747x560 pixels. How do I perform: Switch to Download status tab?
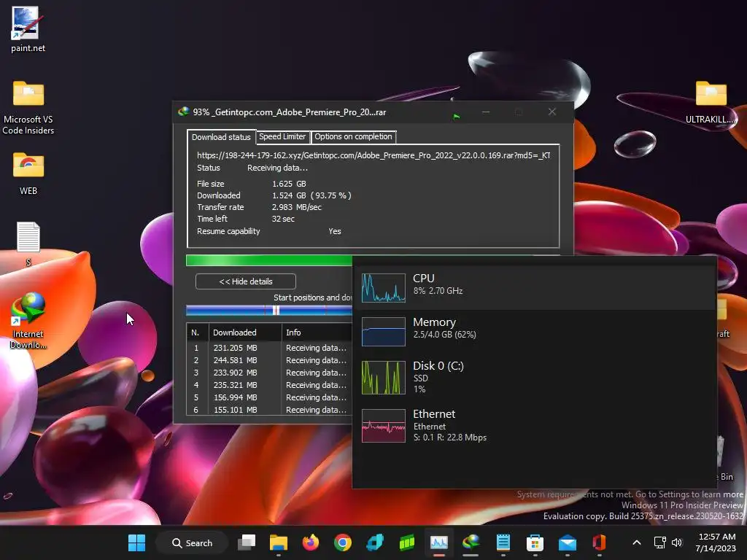(221, 137)
